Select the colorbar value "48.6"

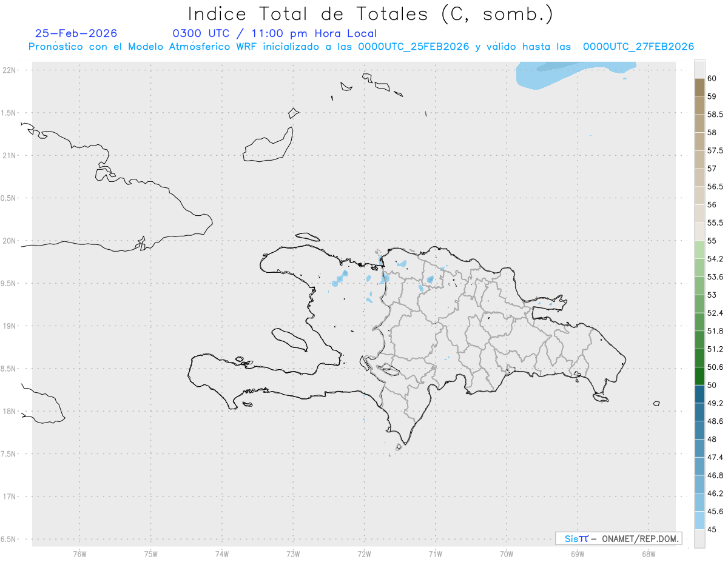(715, 421)
